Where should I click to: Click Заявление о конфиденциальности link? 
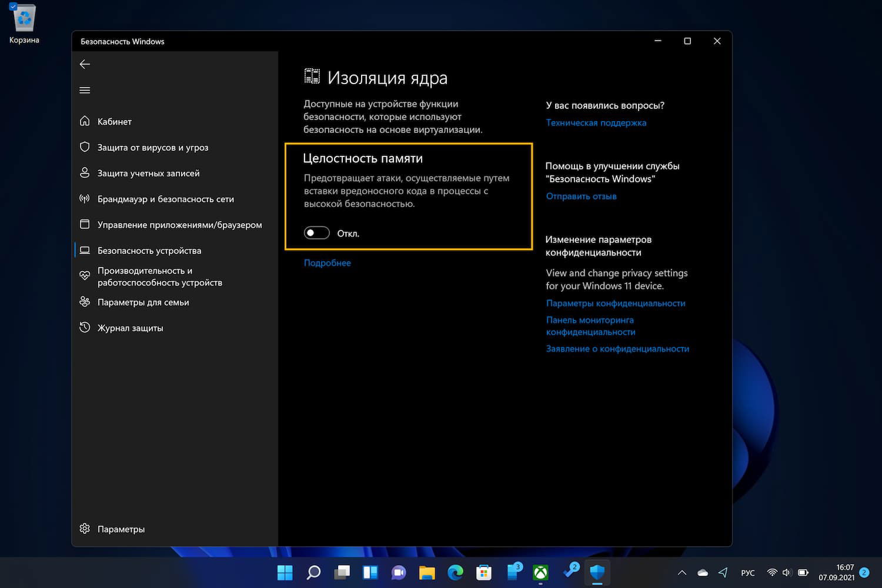click(x=617, y=349)
